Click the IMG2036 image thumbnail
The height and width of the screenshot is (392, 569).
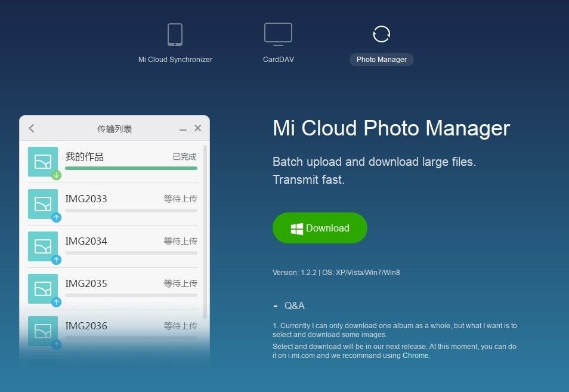click(43, 331)
